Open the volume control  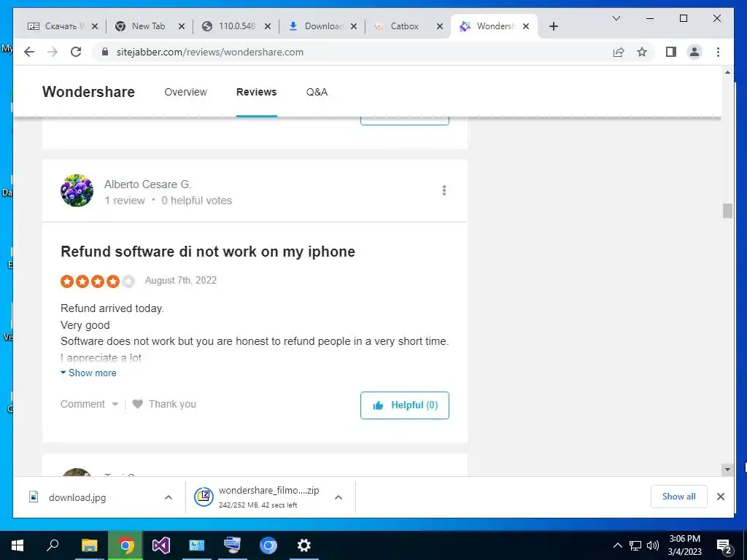pyautogui.click(x=653, y=545)
